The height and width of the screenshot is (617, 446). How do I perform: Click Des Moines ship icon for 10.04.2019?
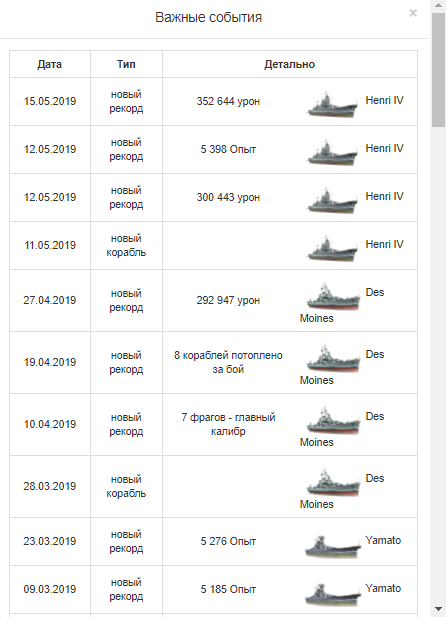tap(333, 420)
